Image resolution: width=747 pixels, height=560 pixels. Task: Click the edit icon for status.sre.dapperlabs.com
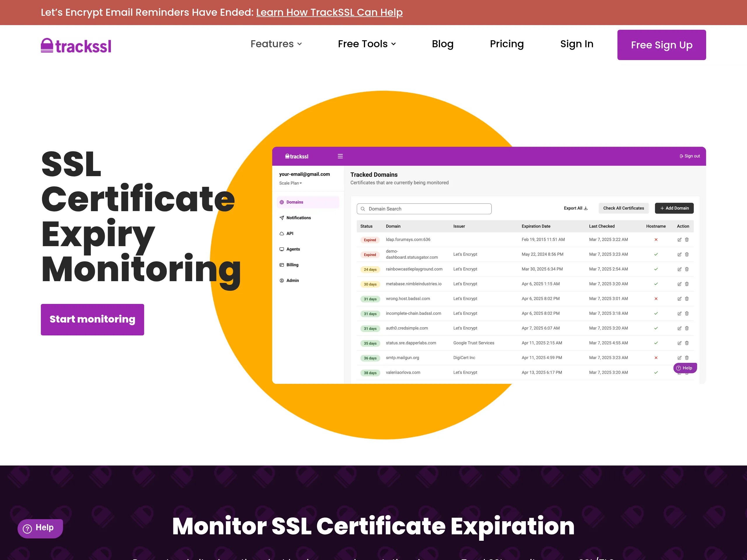(679, 343)
